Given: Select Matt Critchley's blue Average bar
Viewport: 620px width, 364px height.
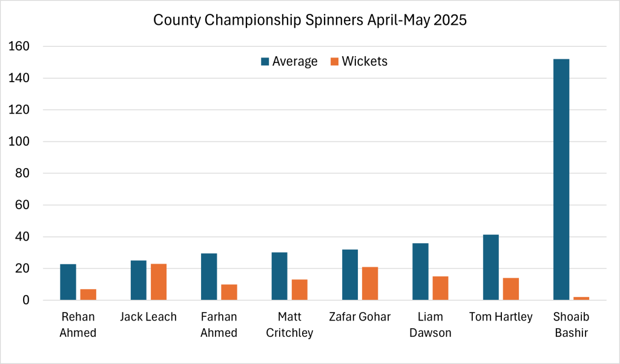Looking at the screenshot, I should [x=280, y=276].
